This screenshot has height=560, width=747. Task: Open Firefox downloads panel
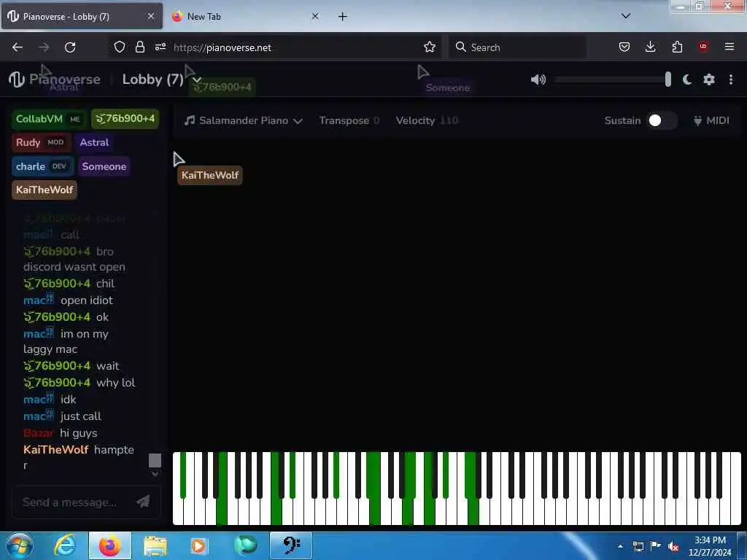click(650, 47)
